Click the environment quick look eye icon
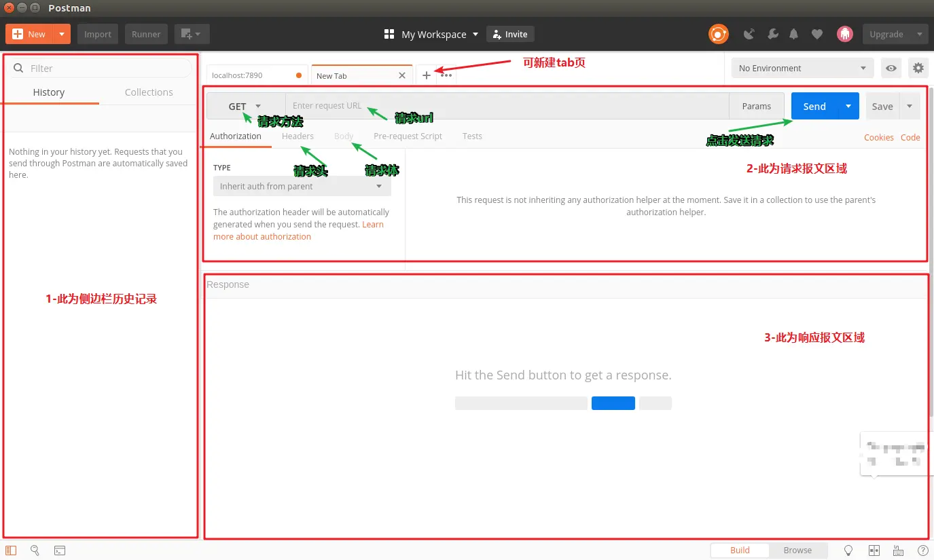The image size is (934, 560). (x=891, y=68)
